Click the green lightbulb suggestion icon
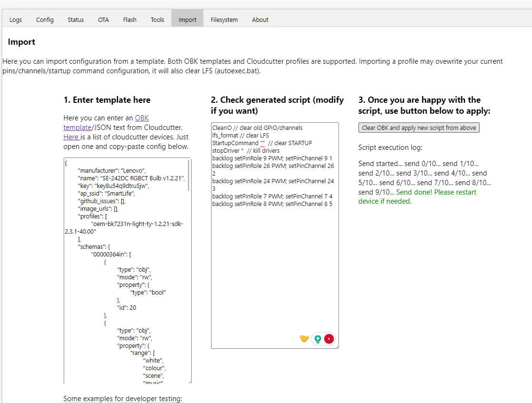Image resolution: width=532 pixels, height=403 pixels. (318, 339)
